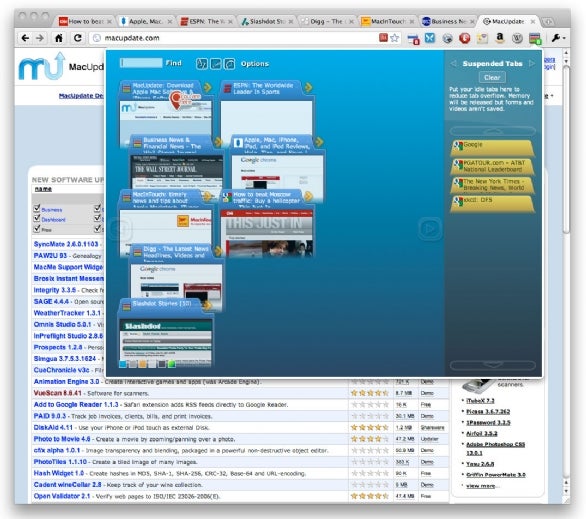
Task: Toggle the Dashboard checkbox filter
Action: 37,218
